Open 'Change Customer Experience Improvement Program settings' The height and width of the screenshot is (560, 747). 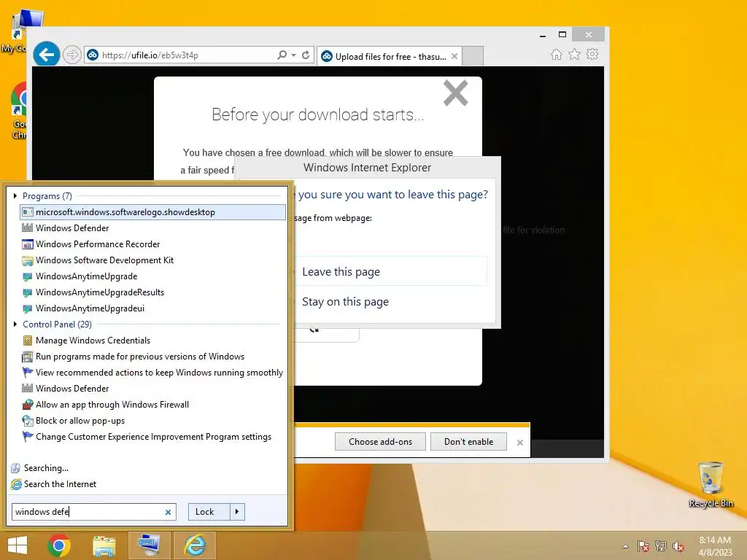(x=152, y=437)
